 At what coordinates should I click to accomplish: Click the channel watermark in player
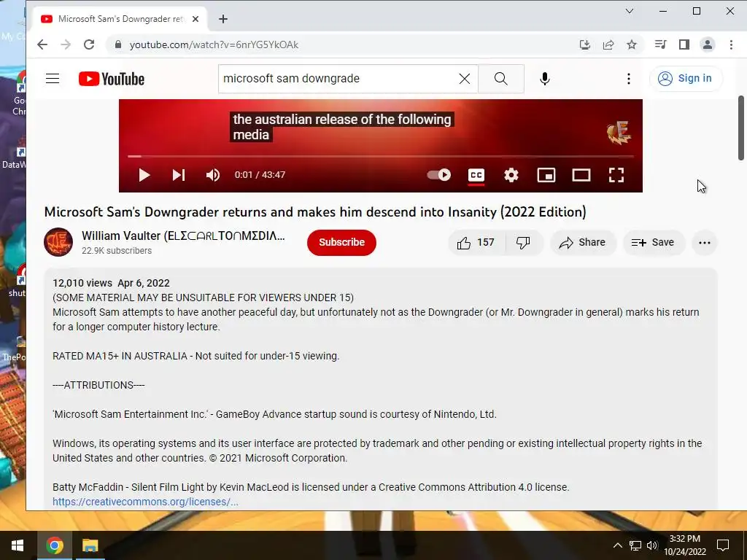619,133
